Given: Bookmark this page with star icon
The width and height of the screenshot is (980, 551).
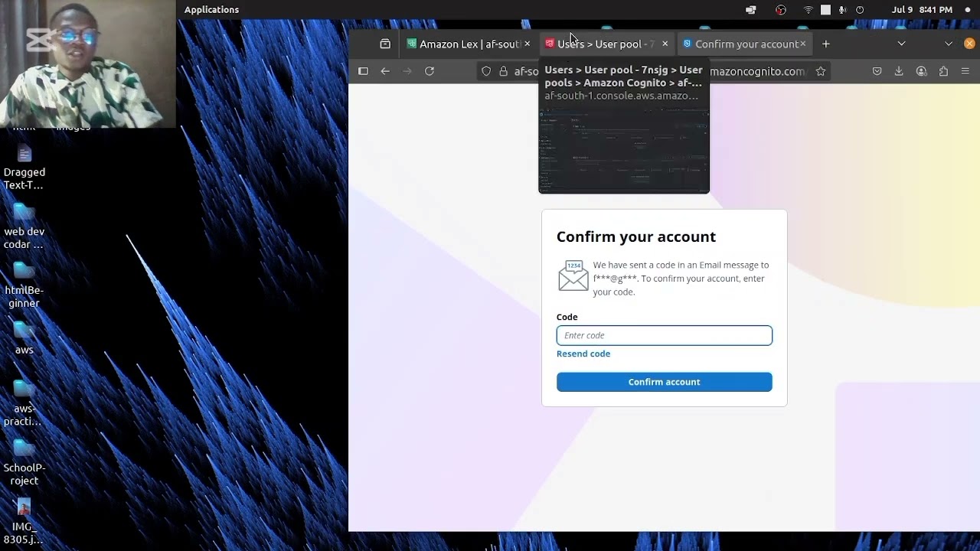Looking at the screenshot, I should tap(821, 71).
